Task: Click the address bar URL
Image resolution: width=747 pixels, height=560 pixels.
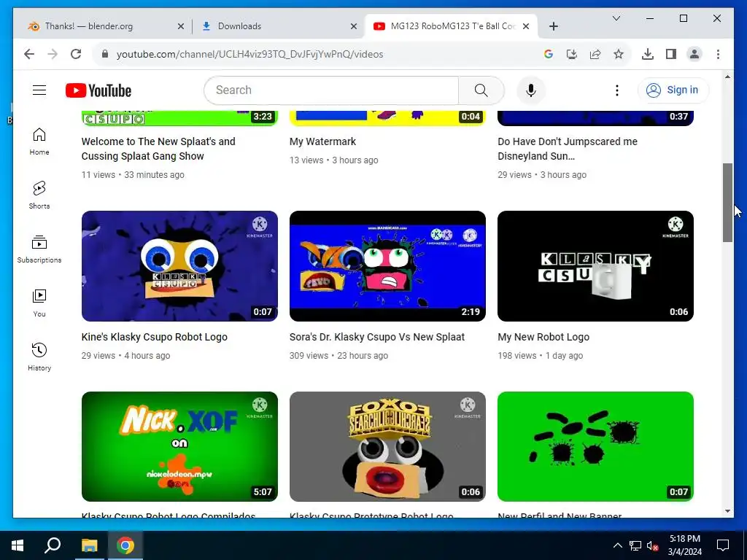Action: (x=249, y=54)
